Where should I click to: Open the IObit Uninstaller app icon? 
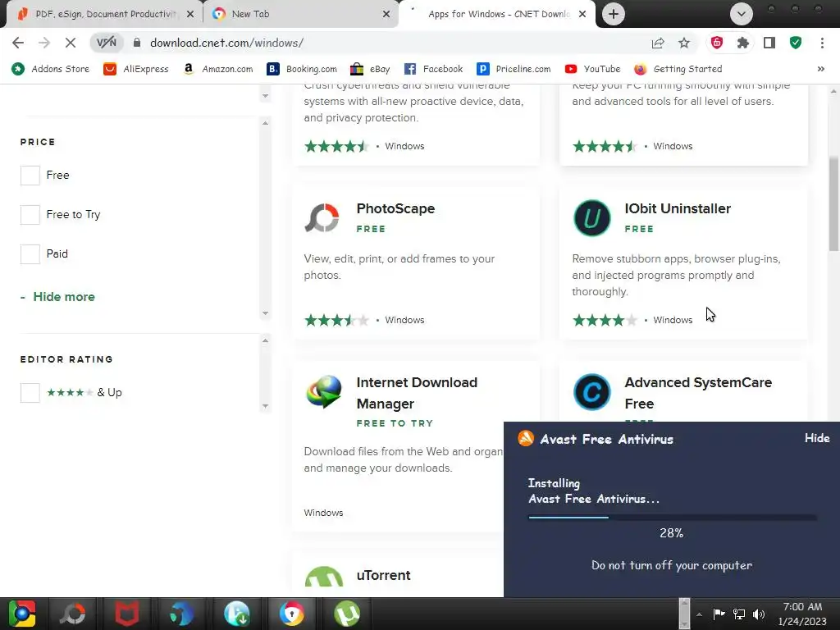point(592,218)
